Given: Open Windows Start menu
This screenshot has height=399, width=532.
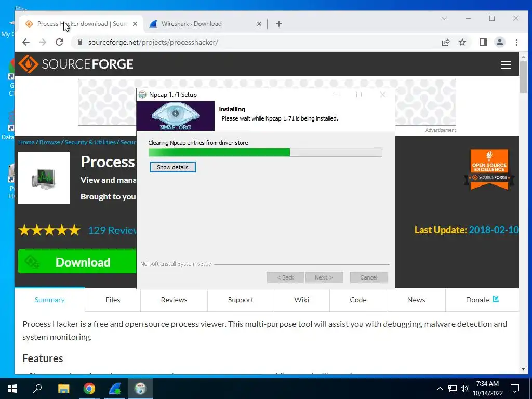Looking at the screenshot, I should [x=12, y=389].
